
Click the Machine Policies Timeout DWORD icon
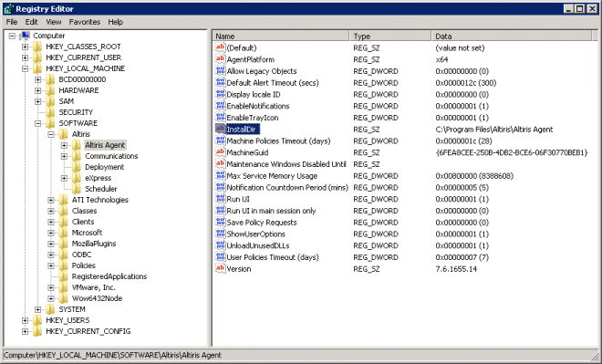pyautogui.click(x=220, y=140)
